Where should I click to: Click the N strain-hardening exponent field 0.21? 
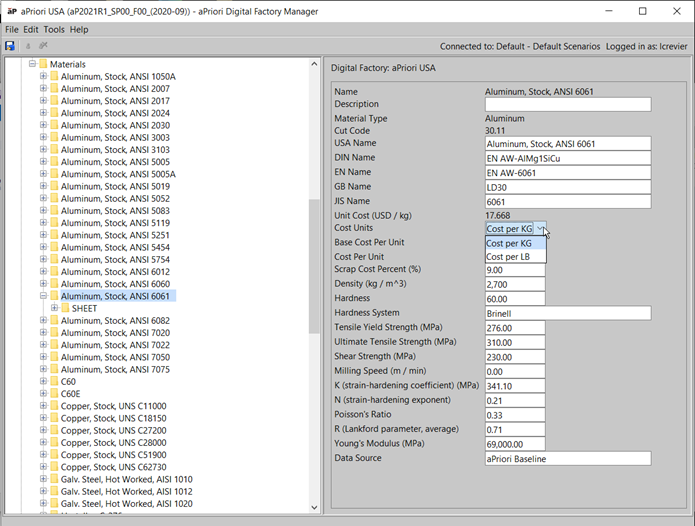tap(515, 401)
